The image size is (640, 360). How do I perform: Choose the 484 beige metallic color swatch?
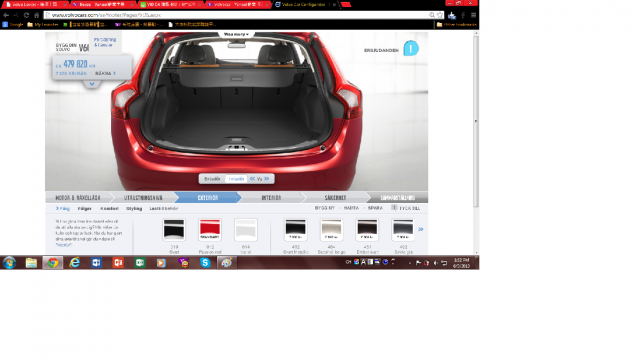point(331,230)
